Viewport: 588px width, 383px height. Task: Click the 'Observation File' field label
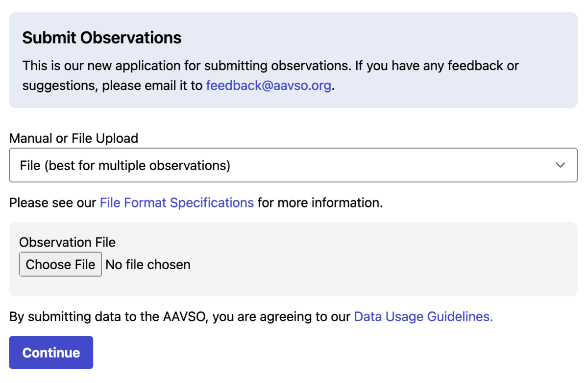[67, 242]
